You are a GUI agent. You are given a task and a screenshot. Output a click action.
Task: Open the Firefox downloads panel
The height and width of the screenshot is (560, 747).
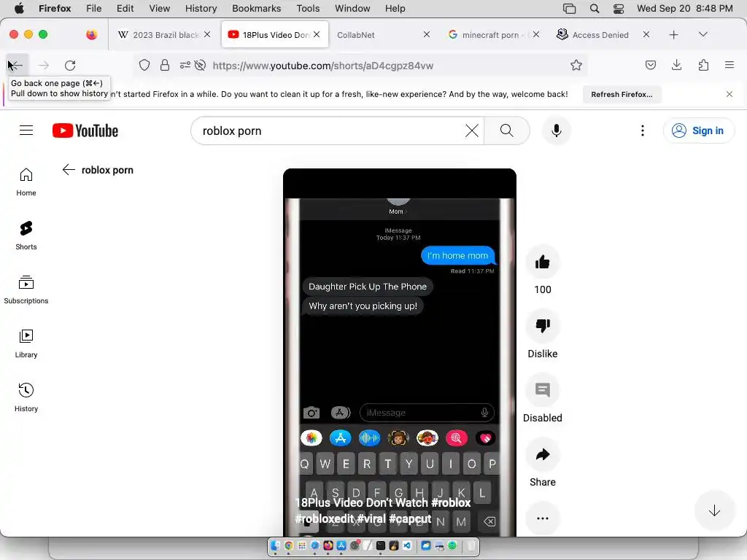point(676,65)
